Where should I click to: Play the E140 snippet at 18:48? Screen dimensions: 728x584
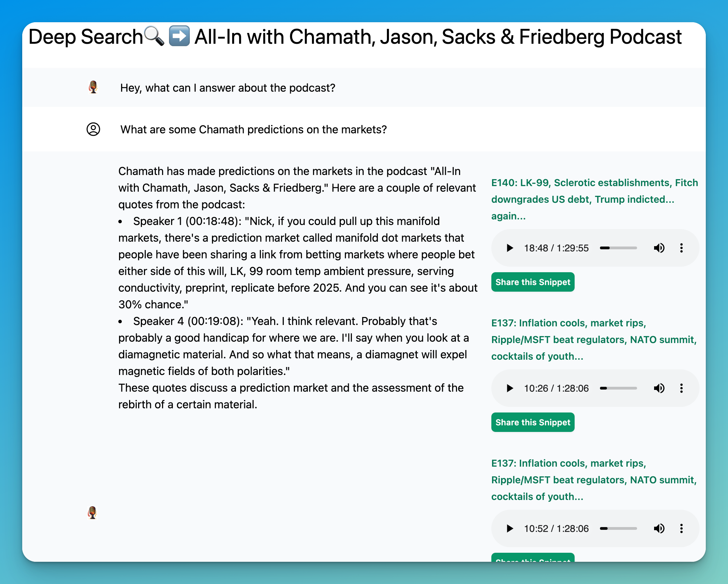pos(509,248)
